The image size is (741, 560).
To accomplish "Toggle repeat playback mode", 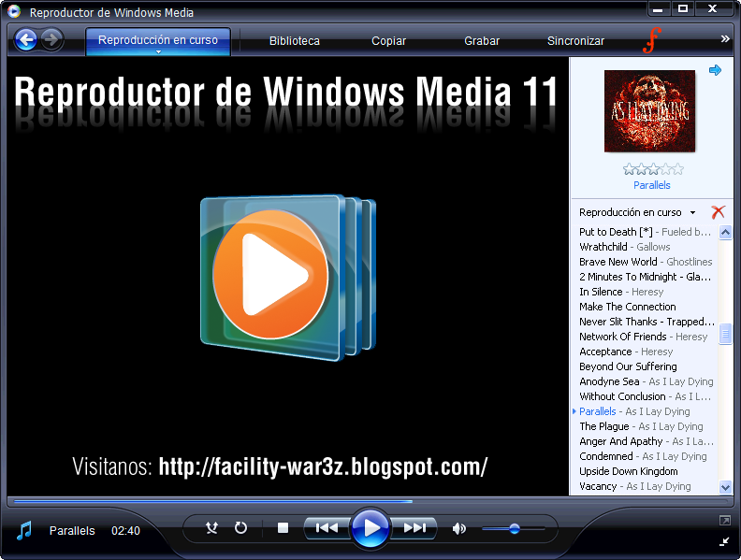I will point(241,527).
